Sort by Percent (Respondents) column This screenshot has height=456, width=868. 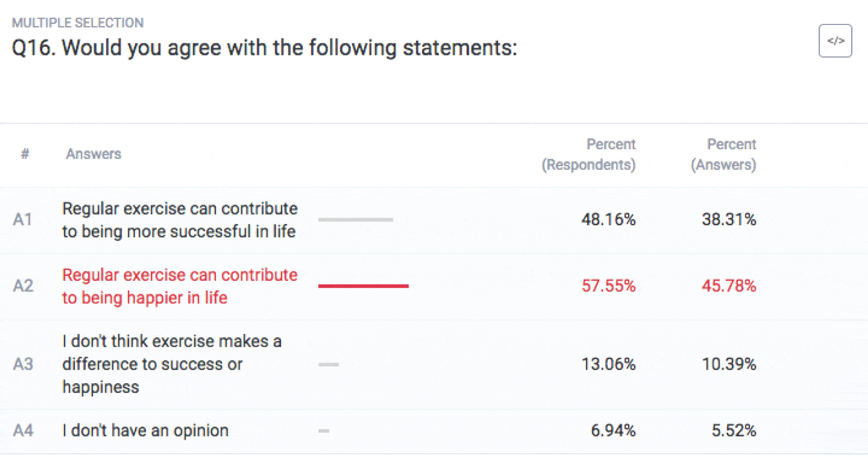coord(589,154)
